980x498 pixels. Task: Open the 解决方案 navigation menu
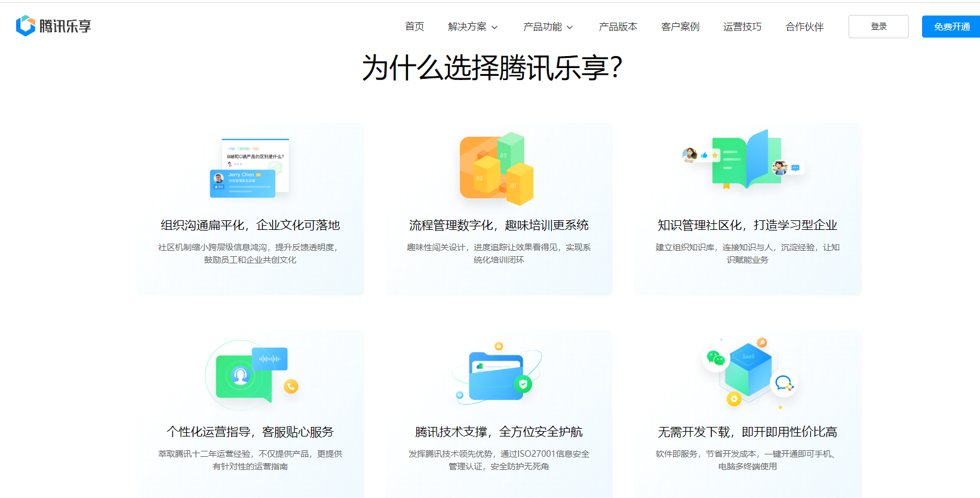pos(467,27)
